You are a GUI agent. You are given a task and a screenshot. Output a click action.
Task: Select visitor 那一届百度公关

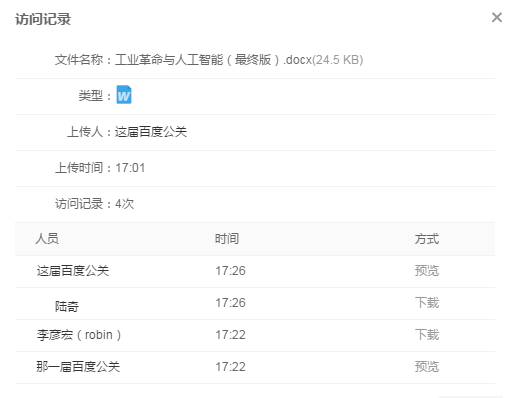tap(78, 367)
